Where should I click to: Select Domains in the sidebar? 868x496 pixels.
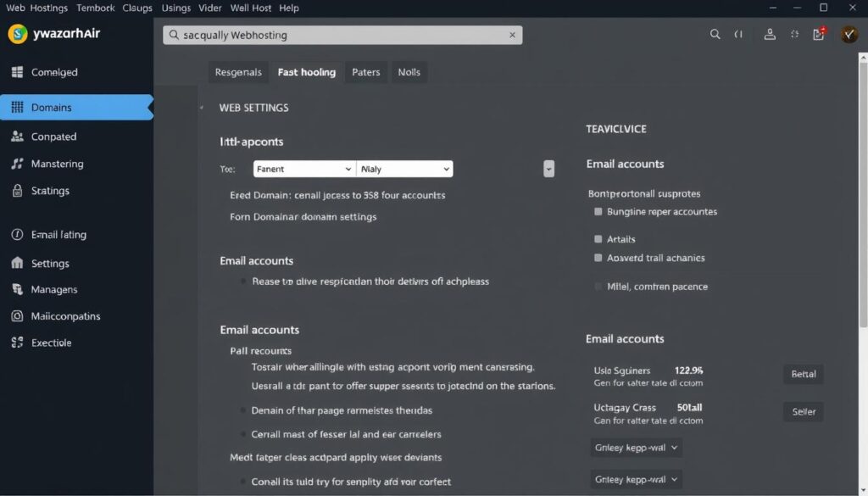click(x=53, y=106)
